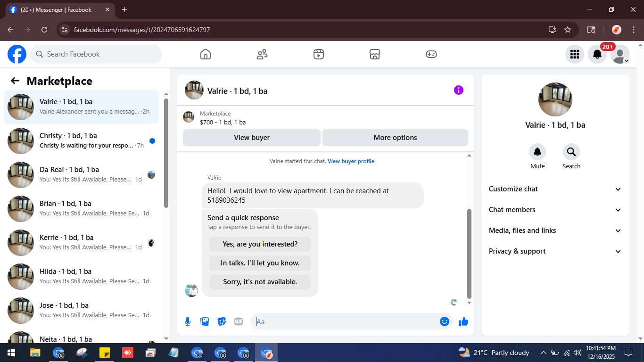The image size is (644, 362).
Task: Open the account profile dropdown
Action: [620, 54]
